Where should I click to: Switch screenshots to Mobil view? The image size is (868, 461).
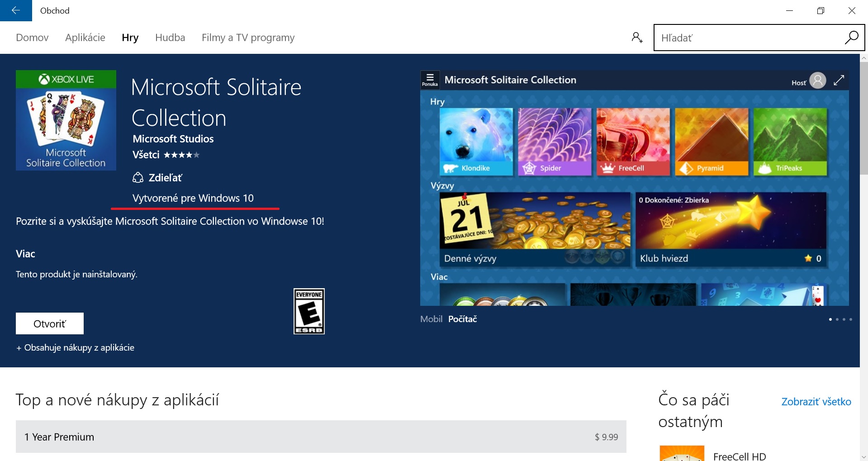tap(431, 319)
